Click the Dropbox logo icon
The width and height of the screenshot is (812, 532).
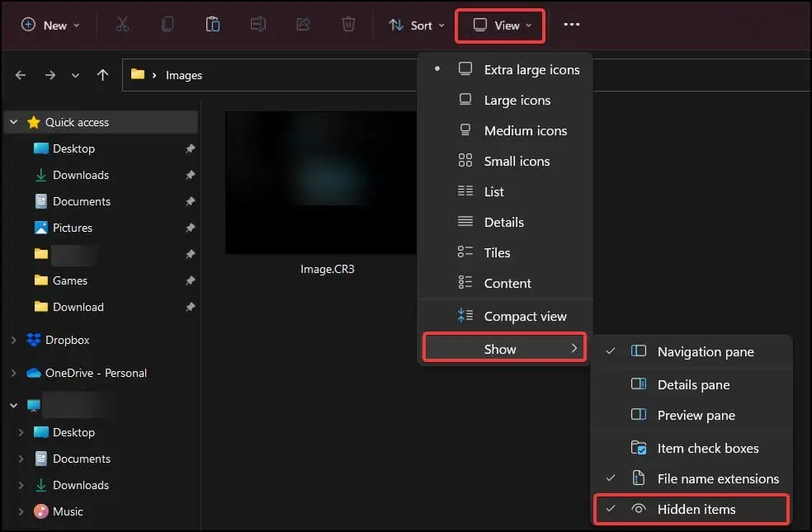pos(34,340)
